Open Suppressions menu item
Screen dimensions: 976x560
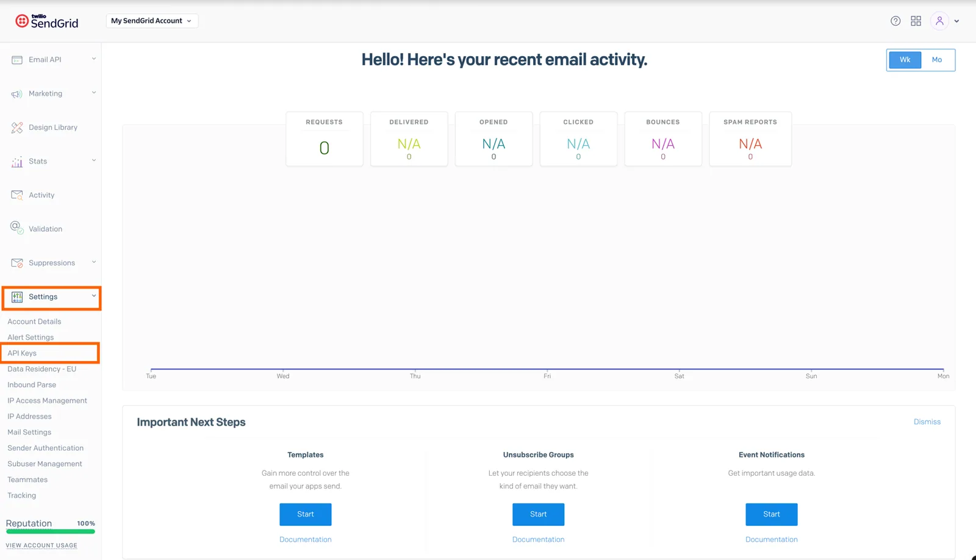coord(52,263)
